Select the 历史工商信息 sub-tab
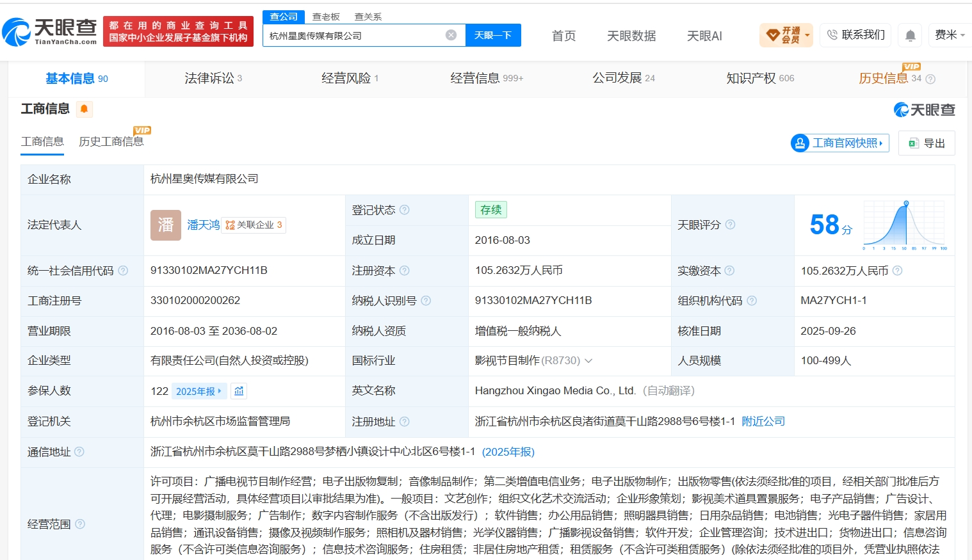Viewport: 972px width, 560px height. (111, 141)
